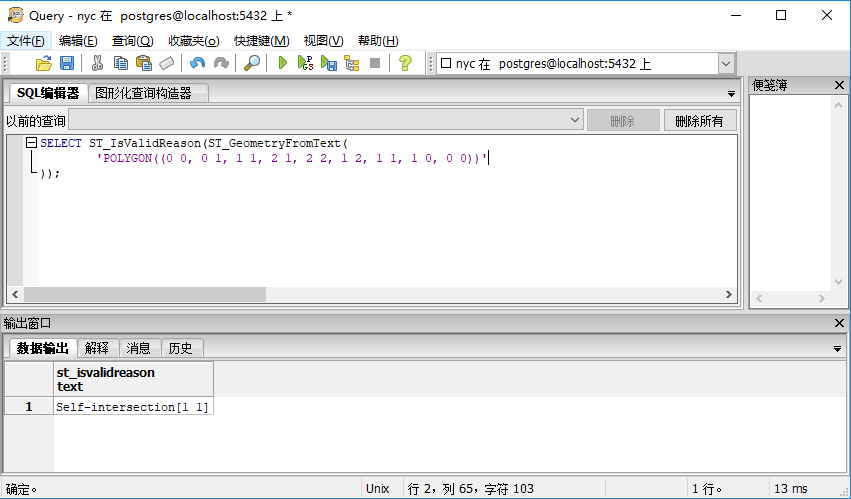Save the query with floppy icon

(x=67, y=64)
